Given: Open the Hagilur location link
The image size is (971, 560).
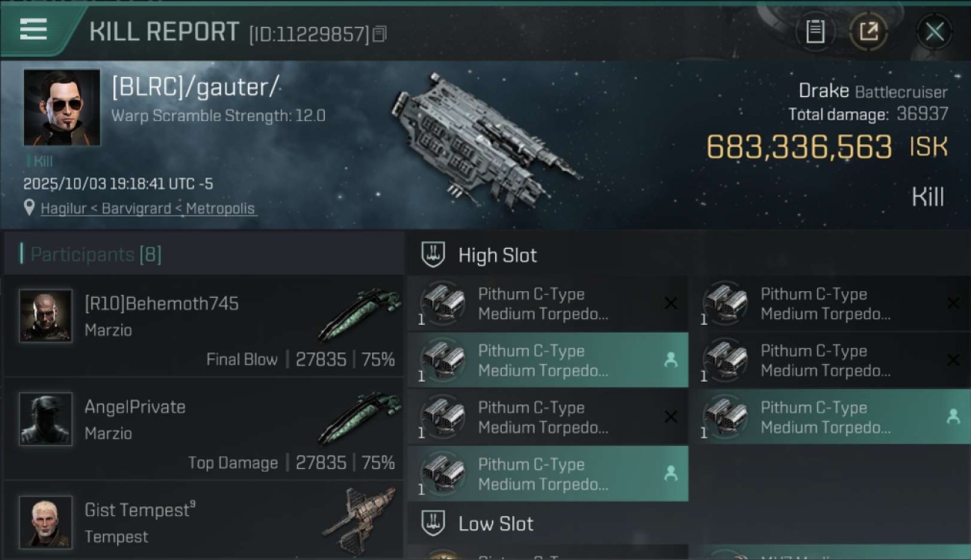Looking at the screenshot, I should click(148, 209).
